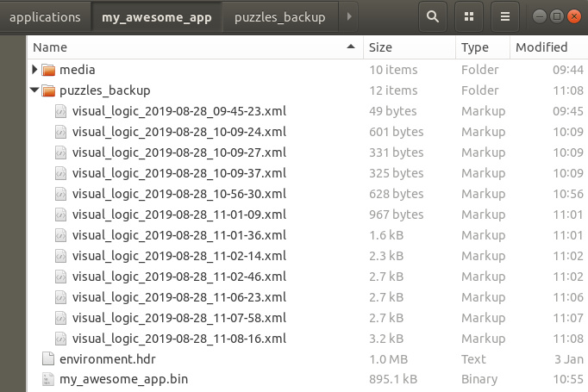Click the my_awesome_app.bin binary icon
Viewport: 588px width, 392px height.
[x=48, y=379]
